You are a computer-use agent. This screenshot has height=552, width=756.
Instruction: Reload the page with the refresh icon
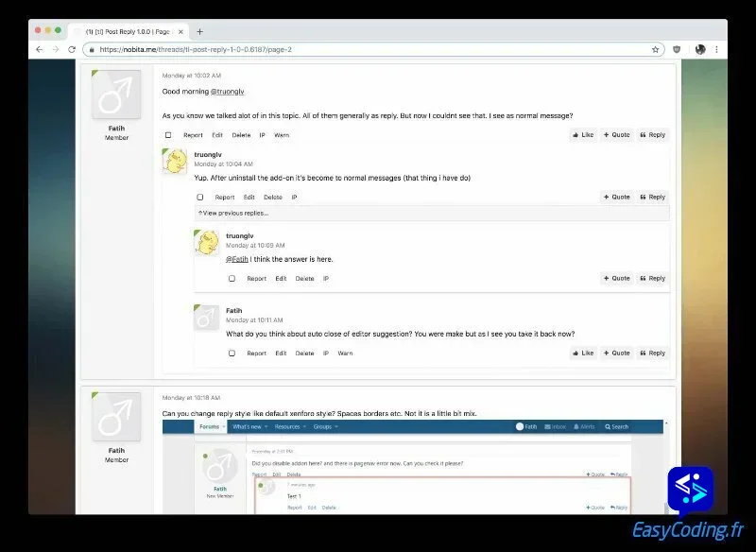[x=71, y=49]
